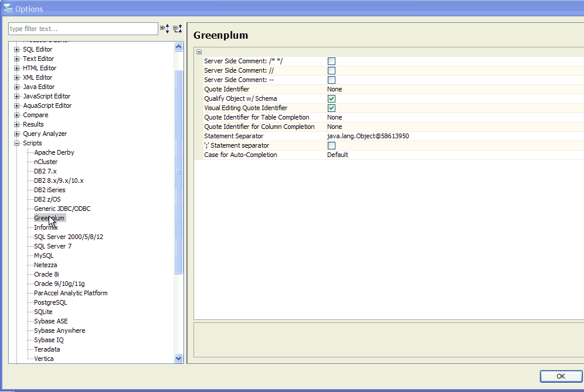Expand the Query Analyzer node
584x392 pixels.
(x=16, y=134)
